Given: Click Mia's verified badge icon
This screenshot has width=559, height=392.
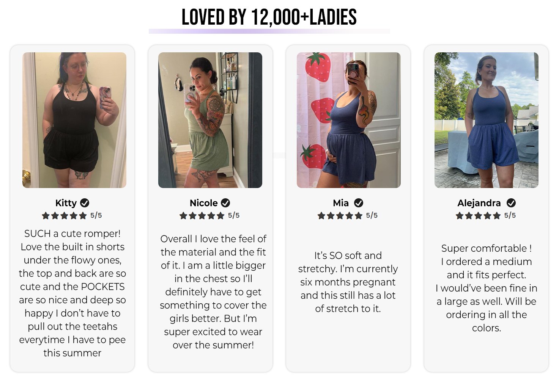Looking at the screenshot, I should (359, 203).
